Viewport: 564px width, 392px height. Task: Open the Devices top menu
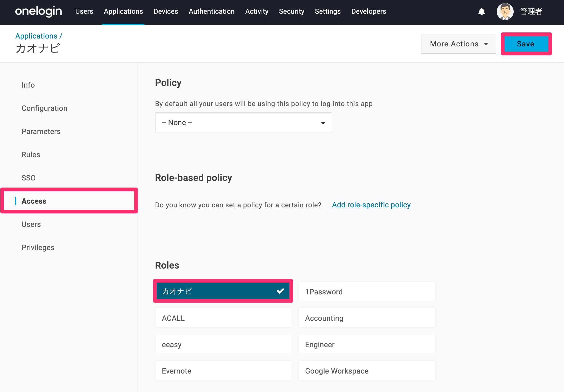[166, 11]
